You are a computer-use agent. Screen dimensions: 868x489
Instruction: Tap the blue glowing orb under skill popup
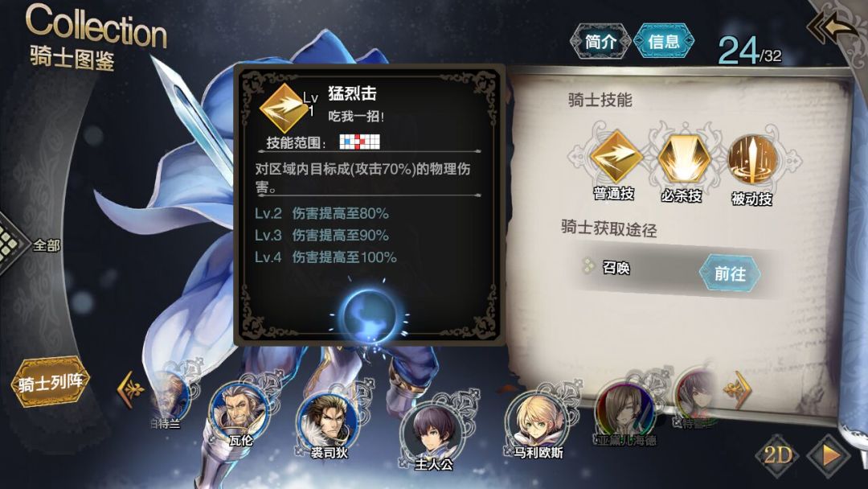click(x=369, y=315)
